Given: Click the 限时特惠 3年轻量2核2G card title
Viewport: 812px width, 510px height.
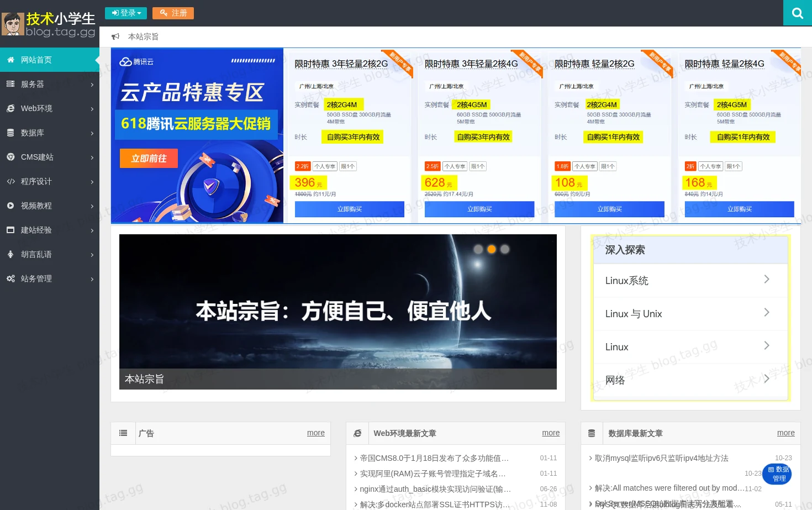Looking at the screenshot, I should pos(341,64).
